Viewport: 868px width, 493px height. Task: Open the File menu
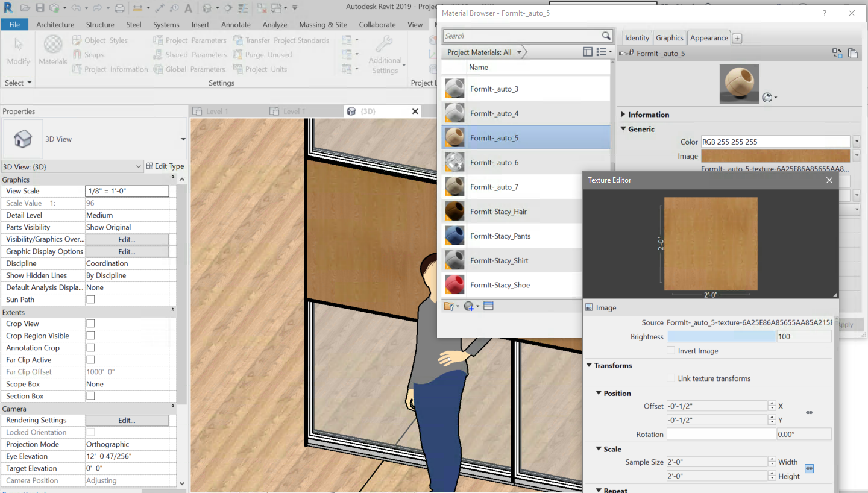[14, 24]
